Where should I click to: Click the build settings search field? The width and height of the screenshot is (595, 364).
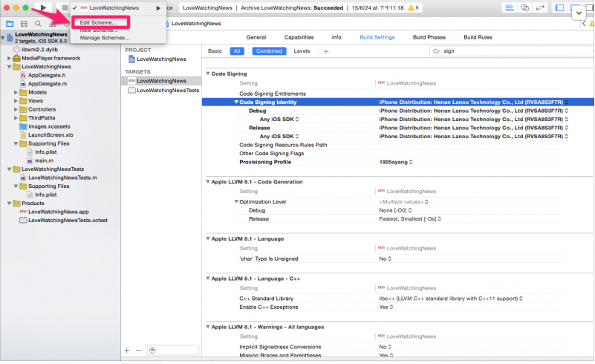tap(513, 51)
